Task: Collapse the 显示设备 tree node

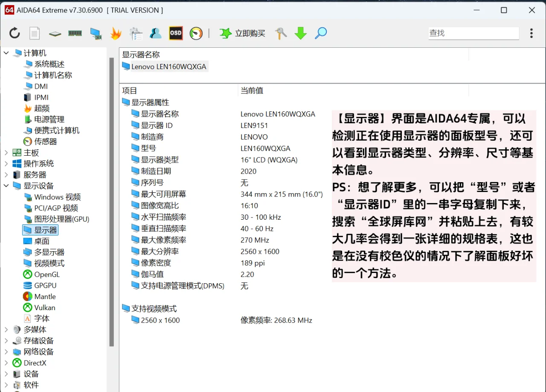Action: point(6,186)
